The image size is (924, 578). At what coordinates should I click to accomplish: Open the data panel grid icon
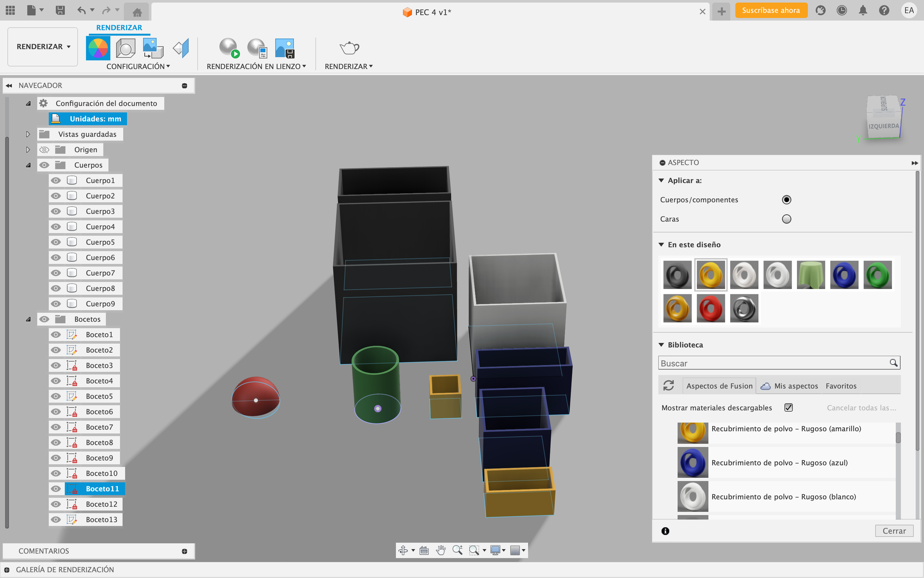click(10, 10)
